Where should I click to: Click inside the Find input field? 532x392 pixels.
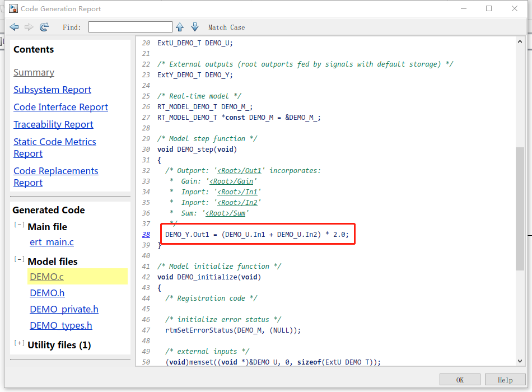click(130, 26)
